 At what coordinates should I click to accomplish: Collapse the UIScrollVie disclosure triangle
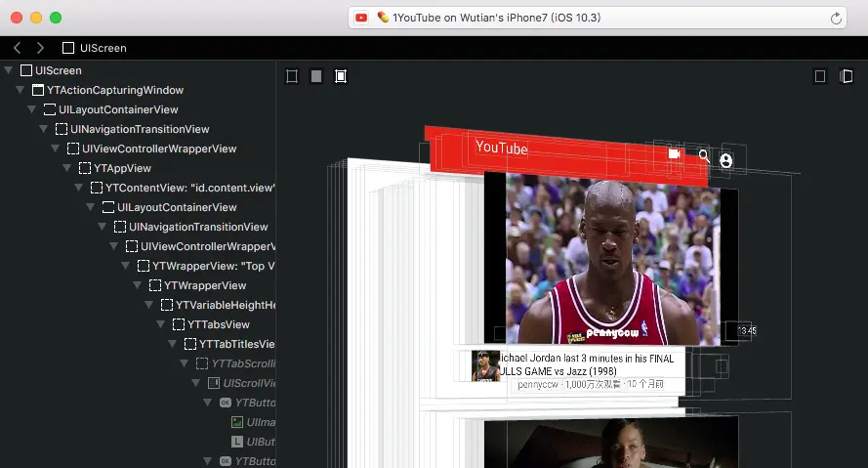click(x=195, y=383)
